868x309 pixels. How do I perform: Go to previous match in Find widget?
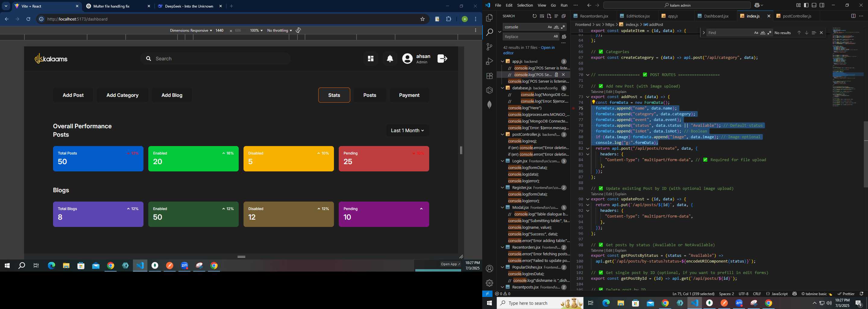(x=799, y=33)
